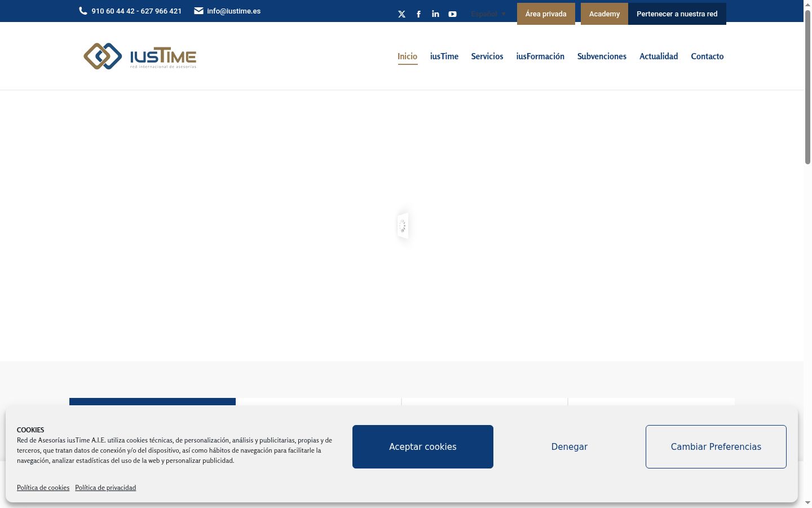Click Denegar in cookie banner
This screenshot has height=508, width=812.
tap(570, 446)
